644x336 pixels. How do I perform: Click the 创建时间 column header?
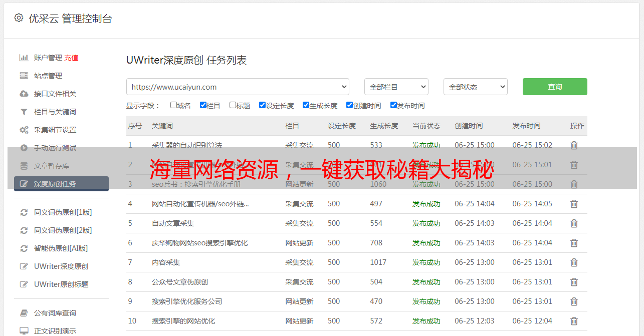click(x=469, y=126)
